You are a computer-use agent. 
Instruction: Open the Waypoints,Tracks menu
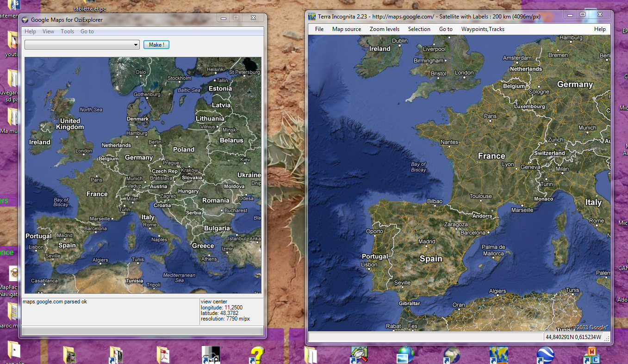[x=483, y=29]
